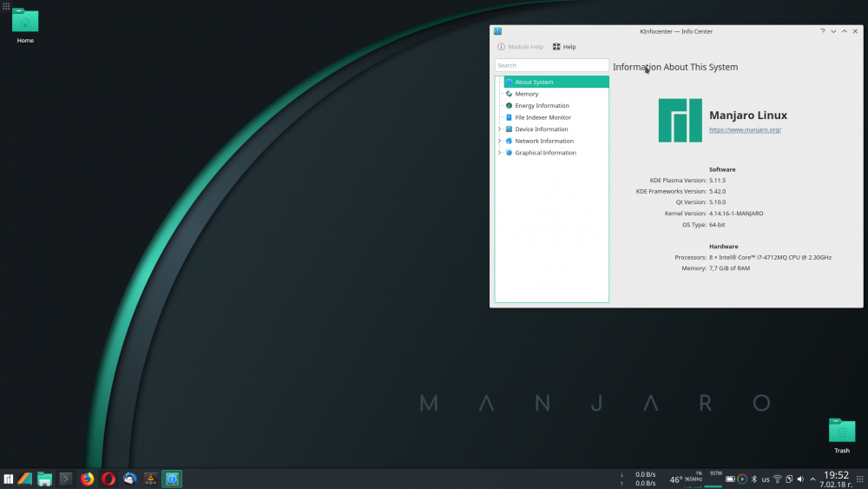Launch the orange-teal striped app in taskbar
The width and height of the screenshot is (868, 489).
click(x=25, y=479)
